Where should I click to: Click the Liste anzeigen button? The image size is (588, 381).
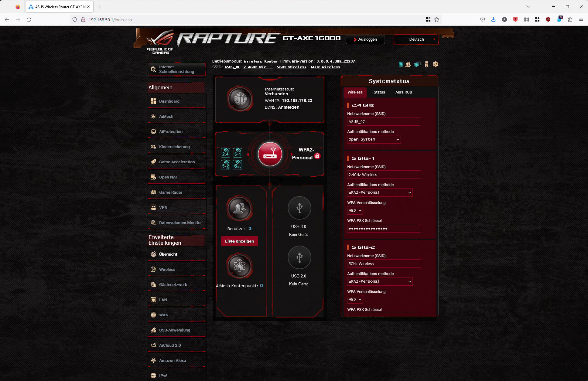pos(239,241)
